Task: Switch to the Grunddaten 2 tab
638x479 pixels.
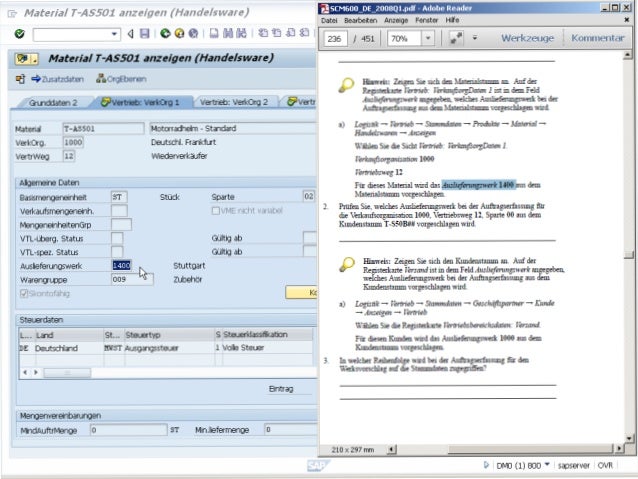Action: (53, 103)
